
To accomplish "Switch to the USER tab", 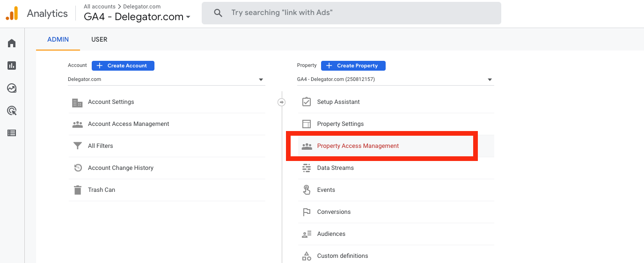I will (x=99, y=40).
